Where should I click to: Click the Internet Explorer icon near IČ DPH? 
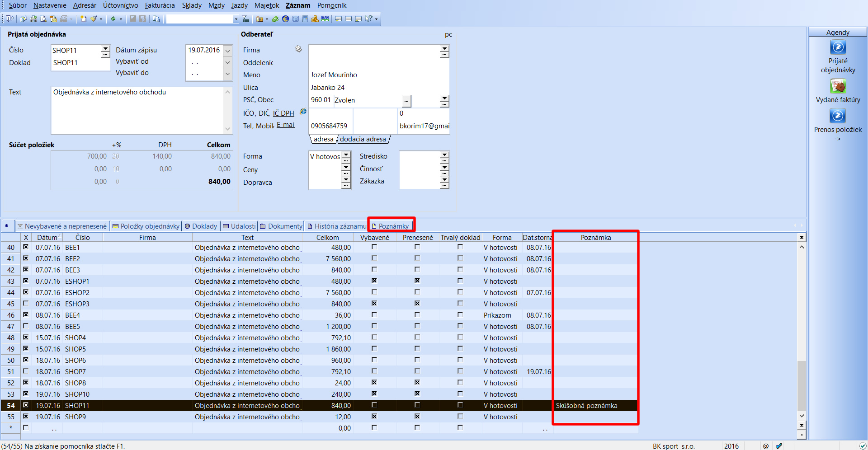303,112
